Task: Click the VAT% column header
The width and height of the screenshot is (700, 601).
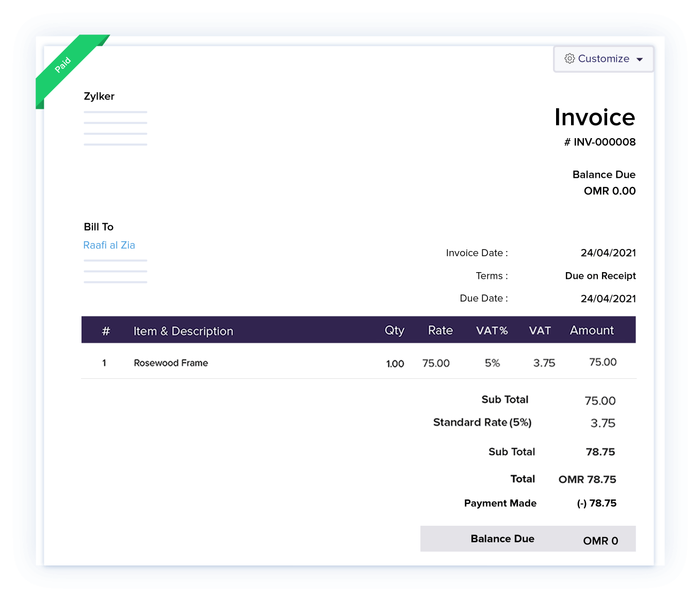Action: click(x=492, y=330)
